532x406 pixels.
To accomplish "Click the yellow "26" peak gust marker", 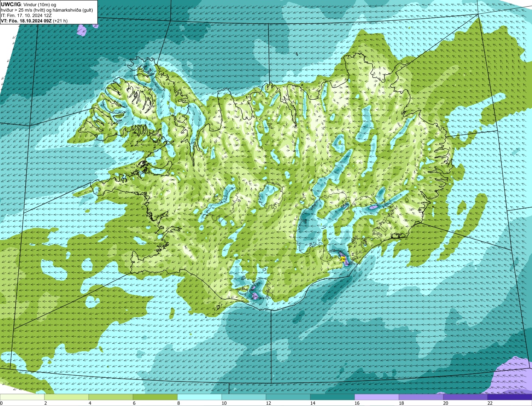I will [x=343, y=259].
